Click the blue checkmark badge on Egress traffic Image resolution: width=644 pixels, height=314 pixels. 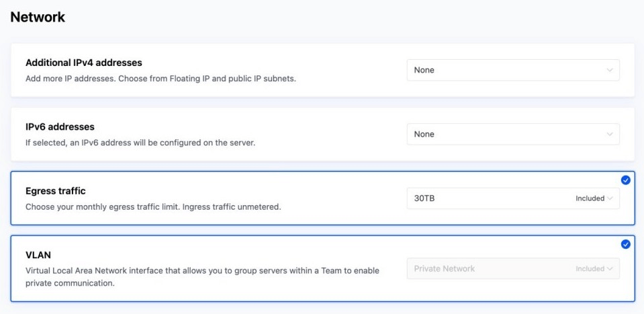tap(625, 180)
